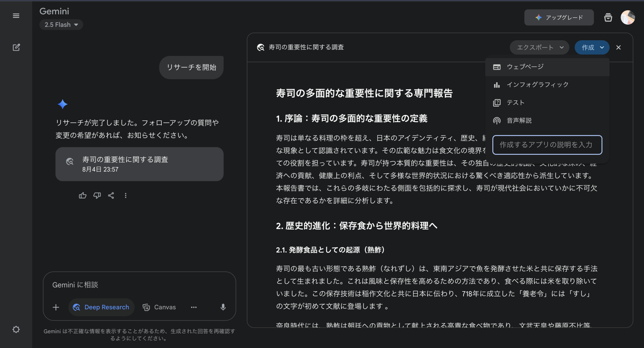The image size is (644, 348).
Task: Click the timestamp 8月4日 23:57
Action: click(100, 169)
